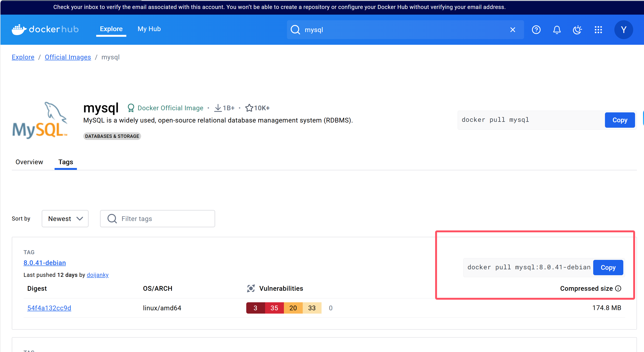
Task: Open the Y user avatar menu
Action: tap(624, 30)
